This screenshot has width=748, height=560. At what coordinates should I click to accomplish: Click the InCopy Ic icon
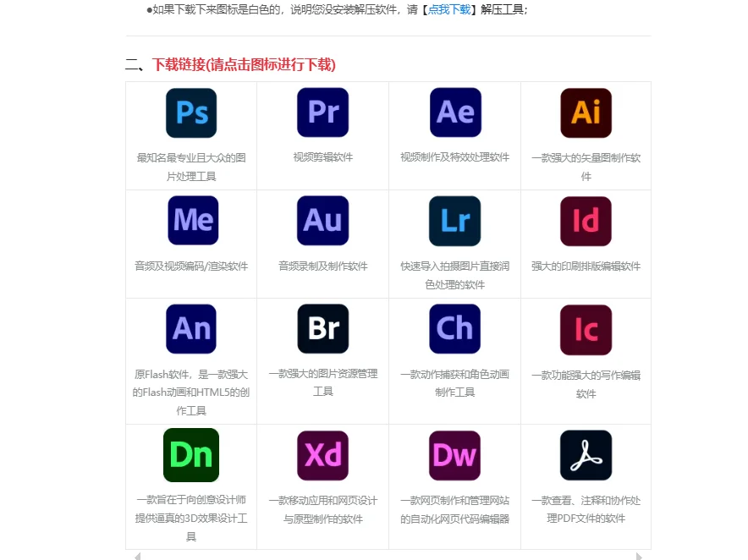click(586, 329)
